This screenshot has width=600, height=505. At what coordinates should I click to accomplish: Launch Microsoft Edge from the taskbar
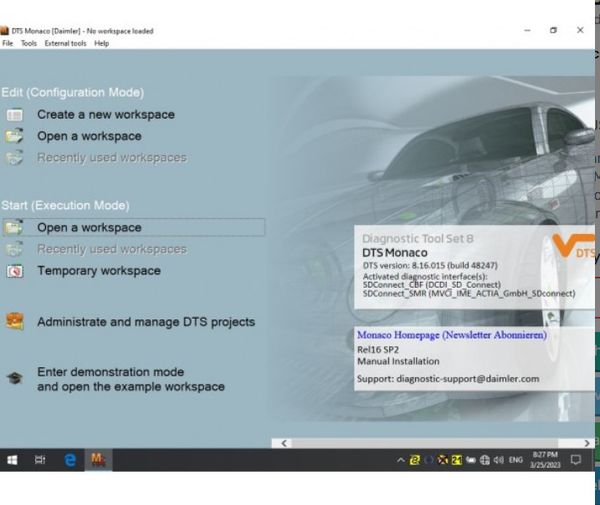tap(70, 459)
